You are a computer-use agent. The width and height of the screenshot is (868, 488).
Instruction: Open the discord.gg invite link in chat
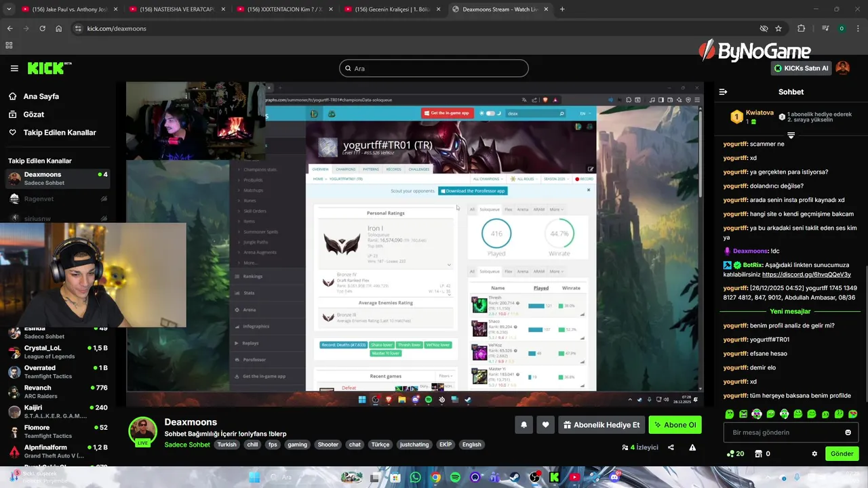coord(806,274)
